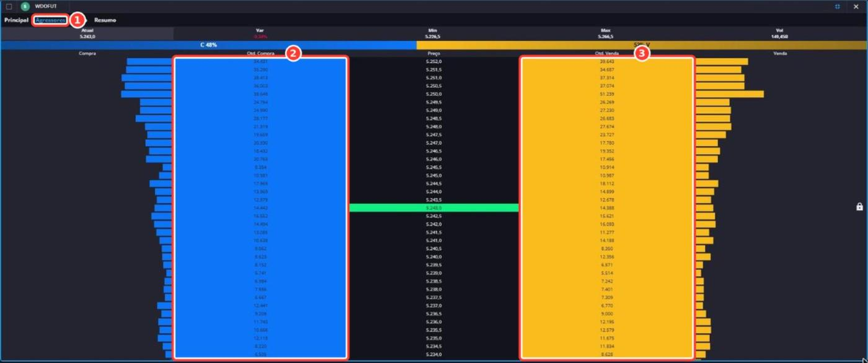Screen dimensions: 868x363
Task: Click the padlock icon at the right edge
Action: pos(859,206)
